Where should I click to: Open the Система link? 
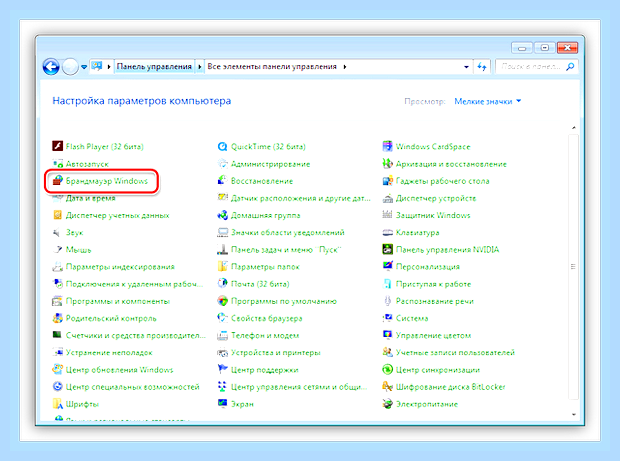point(412,318)
